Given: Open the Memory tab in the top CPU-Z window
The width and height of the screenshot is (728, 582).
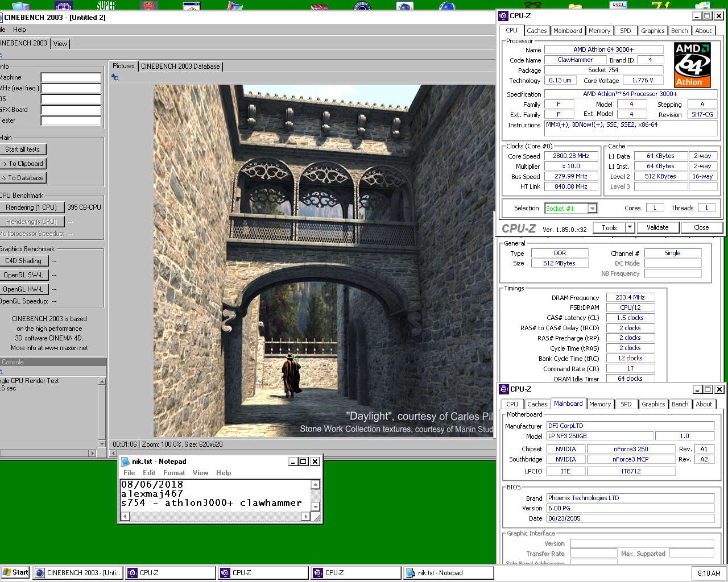Looking at the screenshot, I should tap(599, 31).
